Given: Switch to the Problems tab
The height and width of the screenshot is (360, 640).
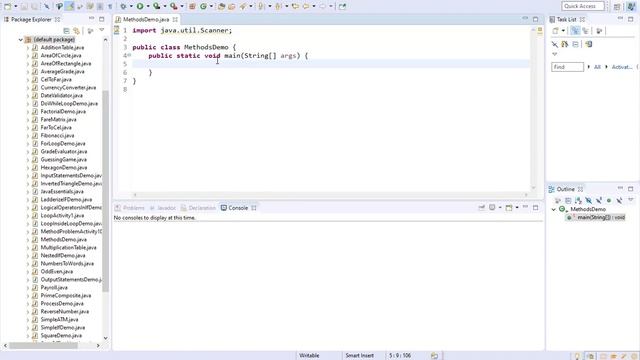Looking at the screenshot, I should (x=130, y=208).
